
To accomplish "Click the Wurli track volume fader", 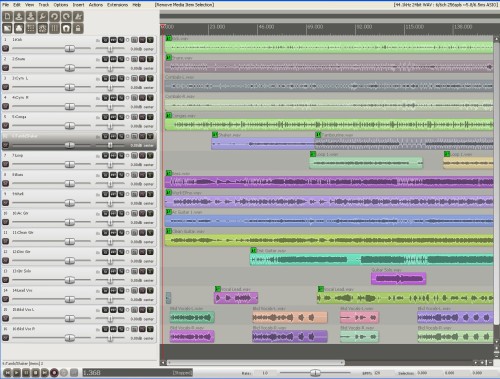I will click(70, 203).
